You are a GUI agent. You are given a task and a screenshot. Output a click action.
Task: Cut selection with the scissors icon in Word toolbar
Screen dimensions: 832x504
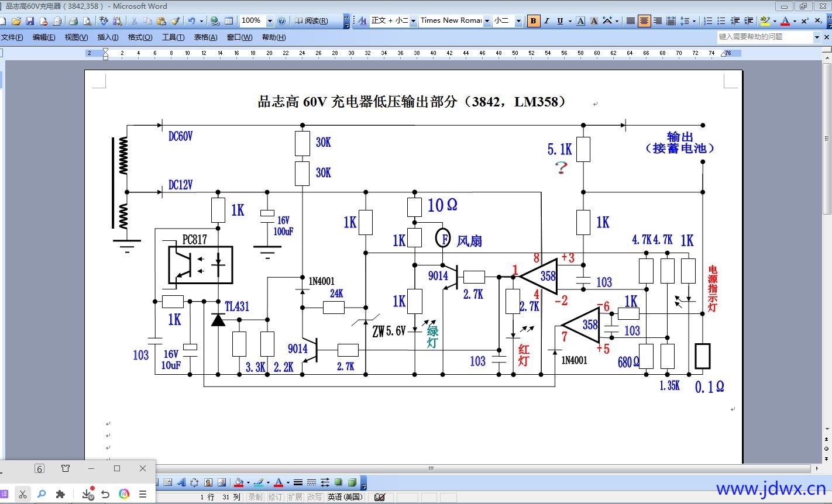[134, 21]
